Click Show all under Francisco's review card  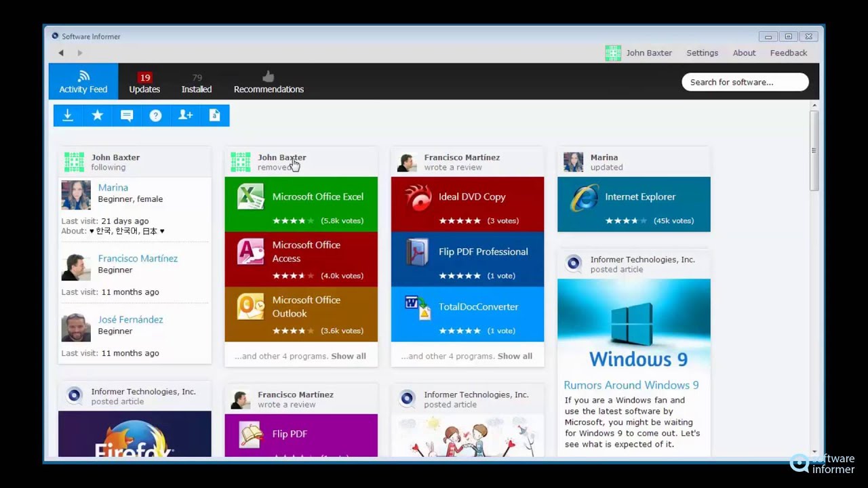pos(515,356)
